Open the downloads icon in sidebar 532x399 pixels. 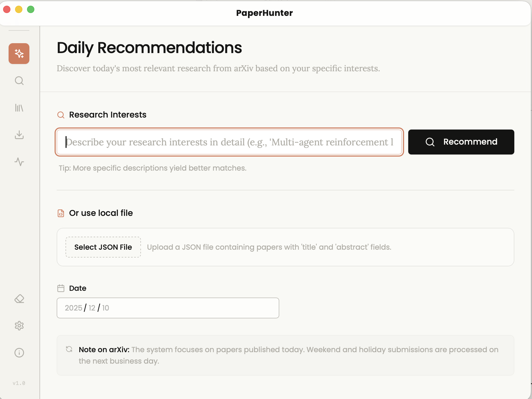19,135
